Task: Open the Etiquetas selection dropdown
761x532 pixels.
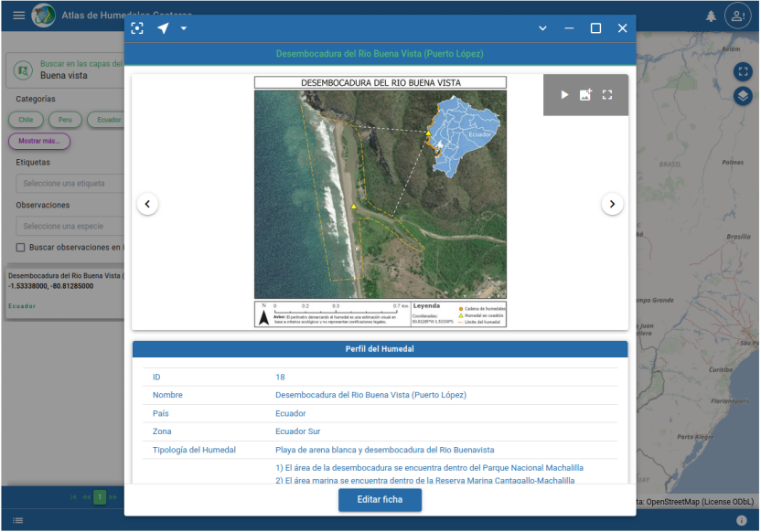Action: tap(69, 184)
